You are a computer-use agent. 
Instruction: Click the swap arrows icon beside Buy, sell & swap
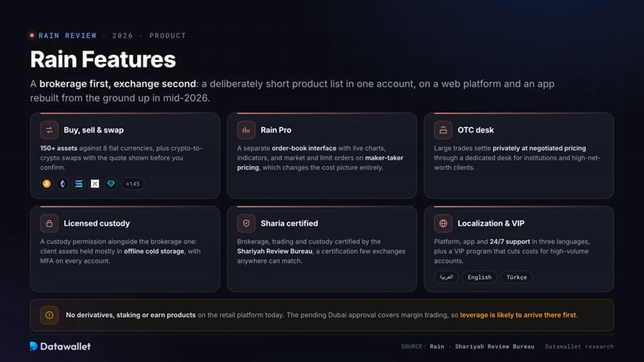point(49,130)
